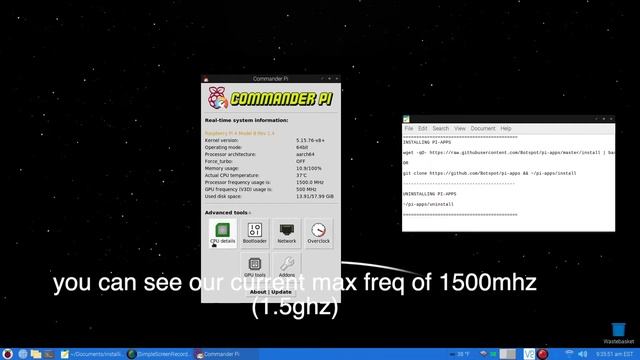Open the volume speaker tray icon

583,354
